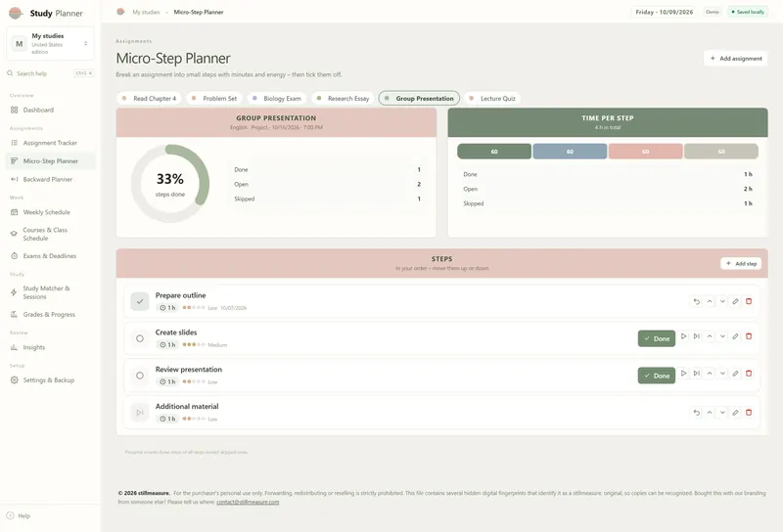Open Micro-Step Planner in the sidebar
Viewport: 783px width, 532px height.
pyautogui.click(x=51, y=161)
